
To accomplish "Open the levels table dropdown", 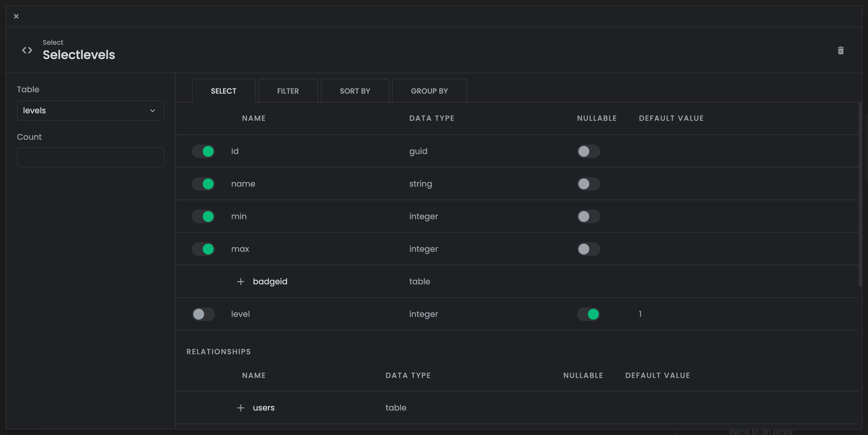I will [90, 111].
